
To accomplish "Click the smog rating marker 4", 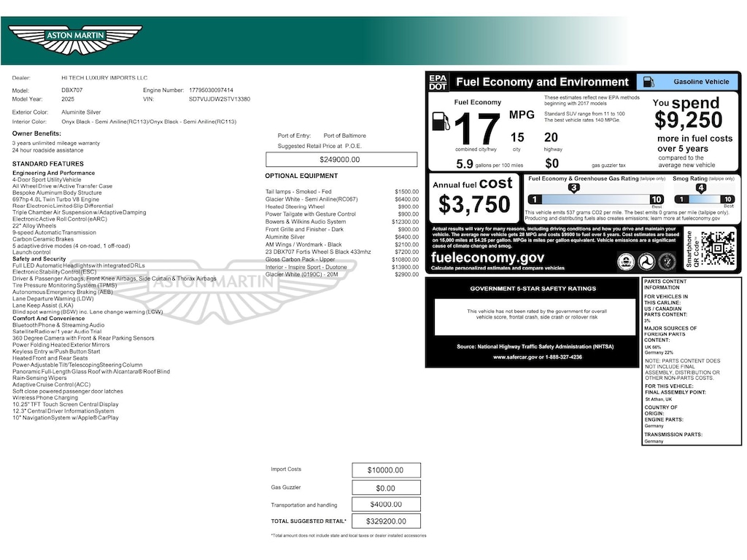I will 700,188.
